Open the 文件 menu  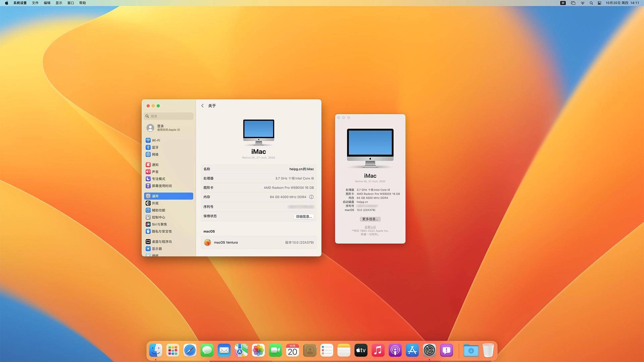(35, 3)
